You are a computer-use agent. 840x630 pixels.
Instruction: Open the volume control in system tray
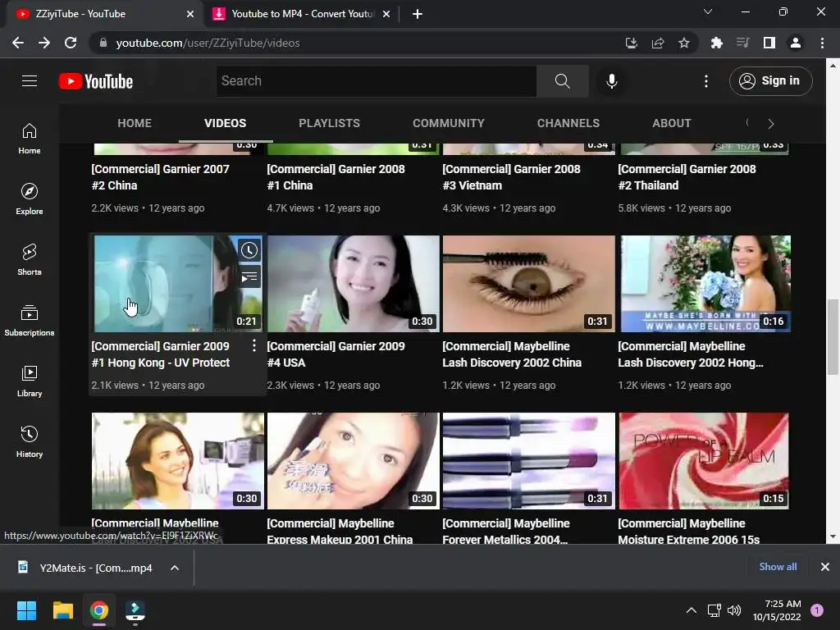(x=734, y=610)
